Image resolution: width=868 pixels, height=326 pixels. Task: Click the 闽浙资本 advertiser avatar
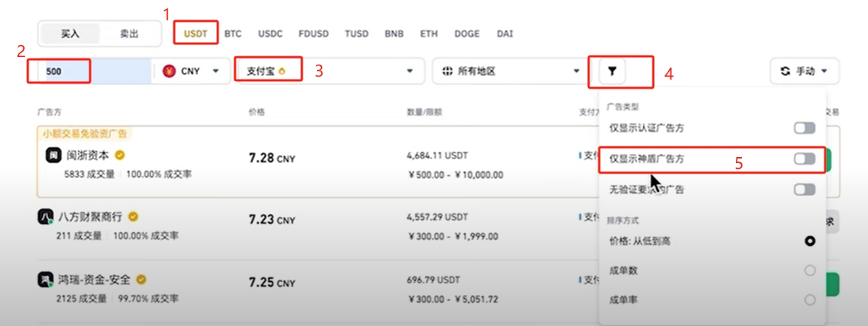click(x=53, y=155)
